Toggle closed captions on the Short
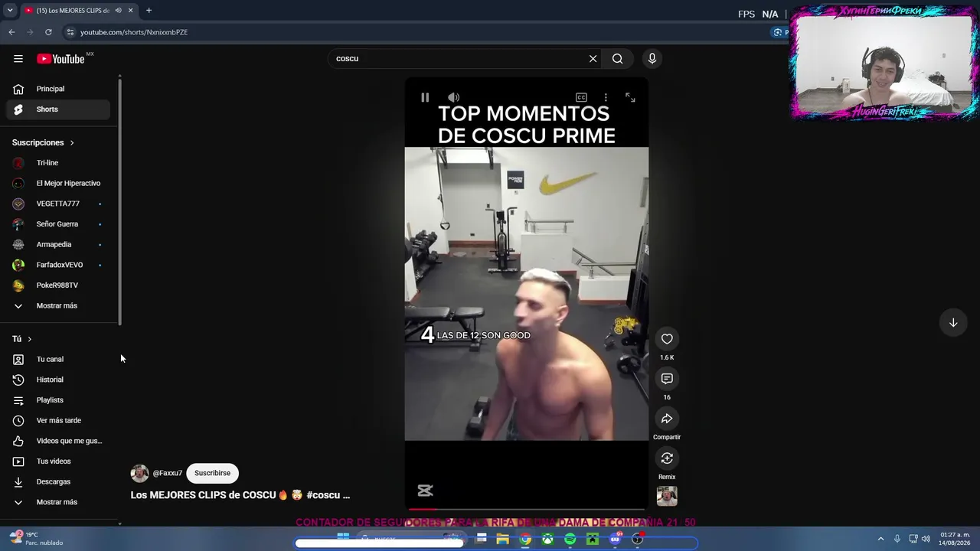The height and width of the screenshot is (551, 980). 581,97
